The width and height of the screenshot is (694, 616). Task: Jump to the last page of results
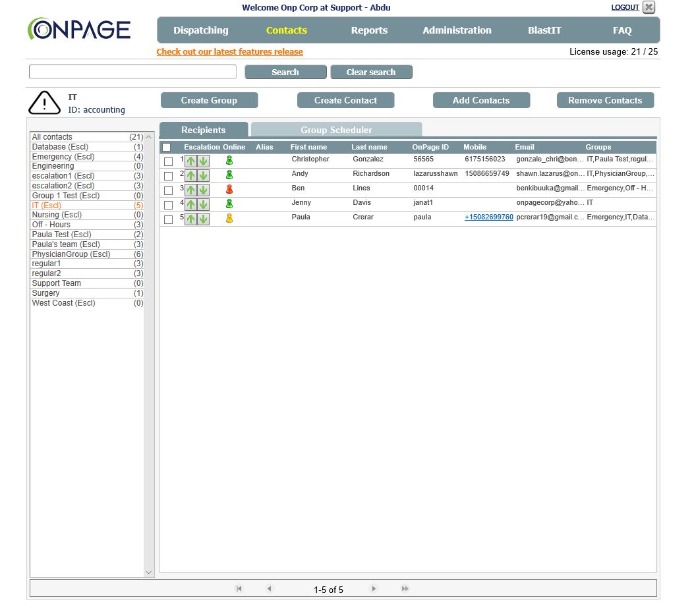click(x=405, y=588)
